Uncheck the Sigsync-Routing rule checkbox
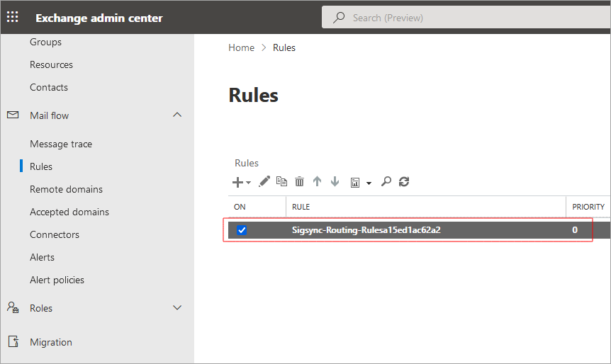This screenshot has width=611, height=364. pyautogui.click(x=242, y=230)
